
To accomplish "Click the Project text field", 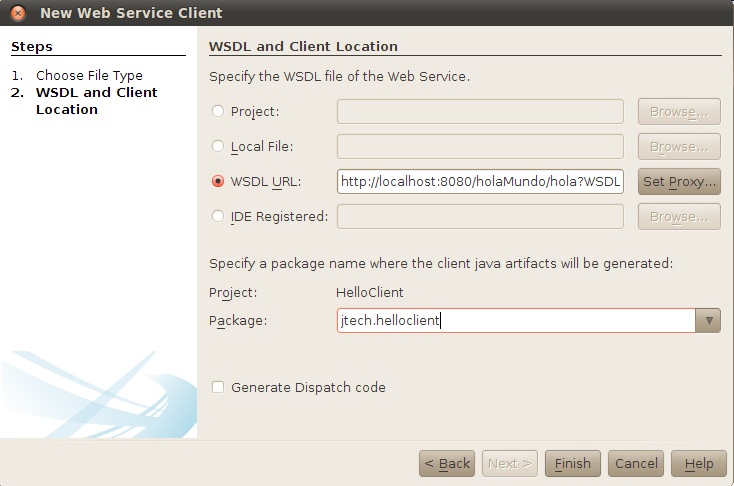I will click(x=480, y=112).
